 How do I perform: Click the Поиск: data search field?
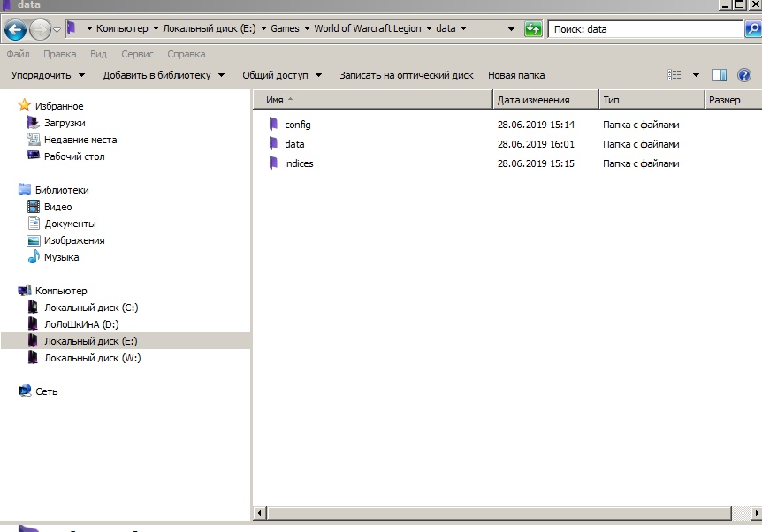pos(645,29)
